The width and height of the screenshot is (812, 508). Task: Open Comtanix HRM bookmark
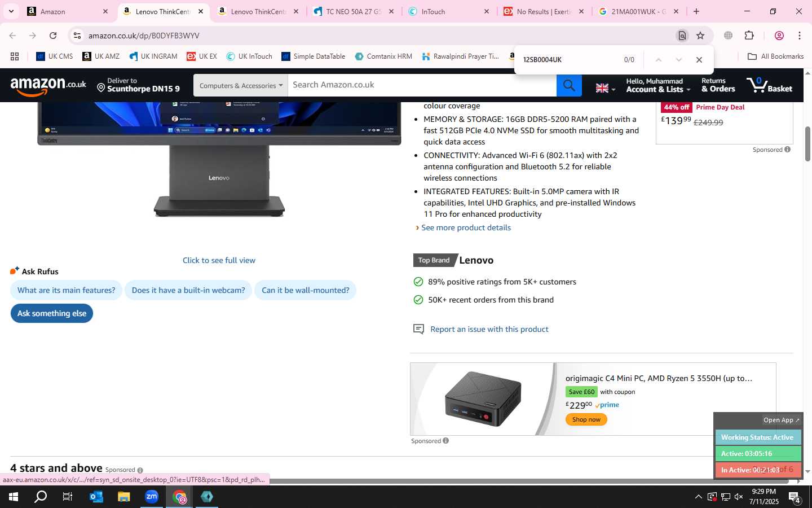pos(383,56)
